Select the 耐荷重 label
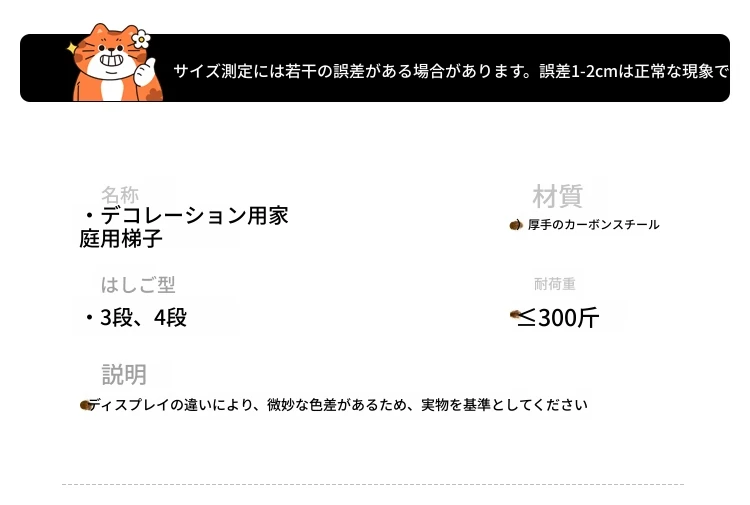 [x=555, y=285]
